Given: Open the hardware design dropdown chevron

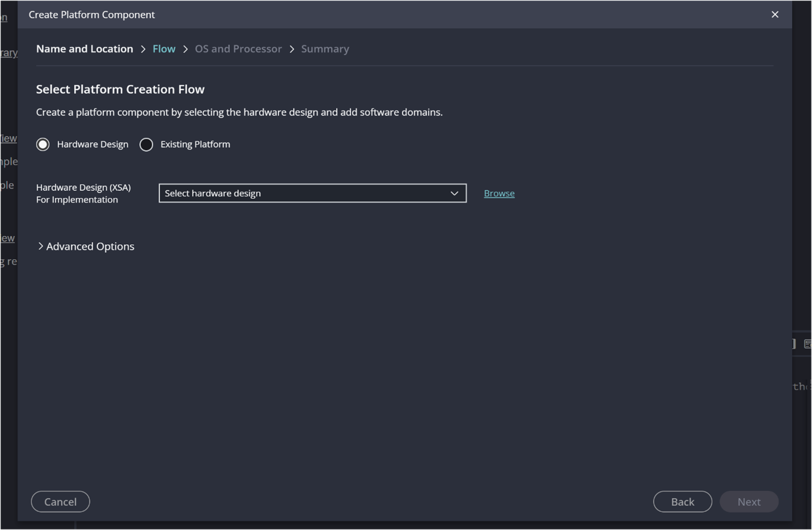Looking at the screenshot, I should click(x=454, y=193).
